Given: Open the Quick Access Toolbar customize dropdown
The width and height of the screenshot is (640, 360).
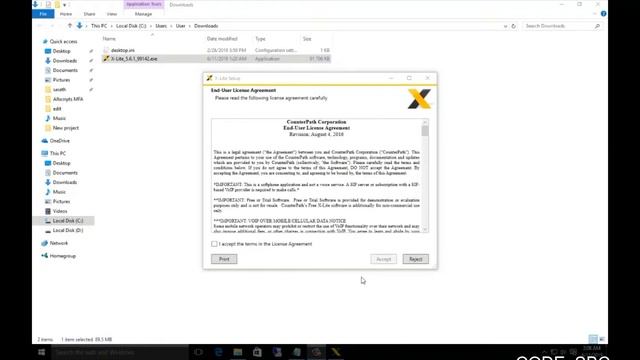Looking at the screenshot, I should 64,5.
